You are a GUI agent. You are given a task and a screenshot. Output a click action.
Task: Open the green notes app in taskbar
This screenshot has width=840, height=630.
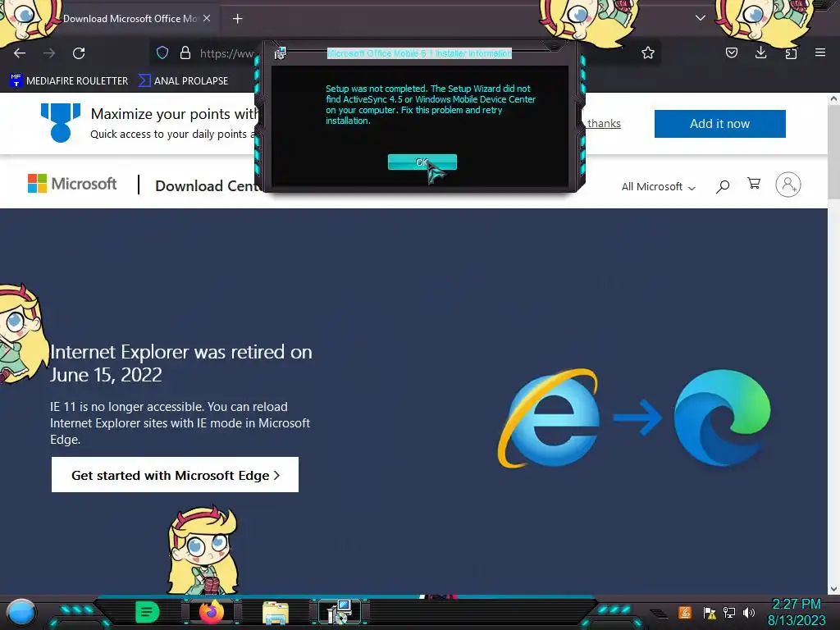(148, 612)
